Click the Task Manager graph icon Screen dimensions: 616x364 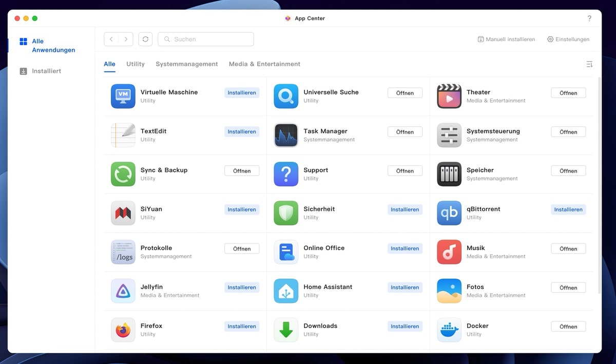point(286,135)
